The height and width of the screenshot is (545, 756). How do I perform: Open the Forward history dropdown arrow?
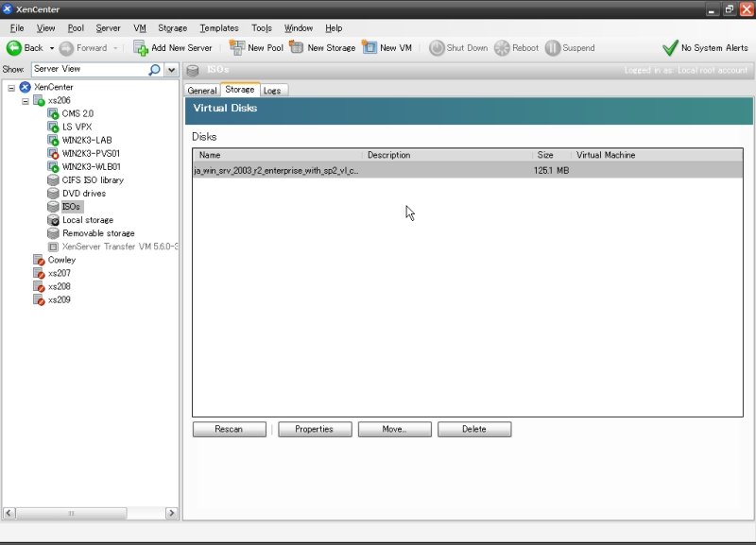(x=115, y=48)
